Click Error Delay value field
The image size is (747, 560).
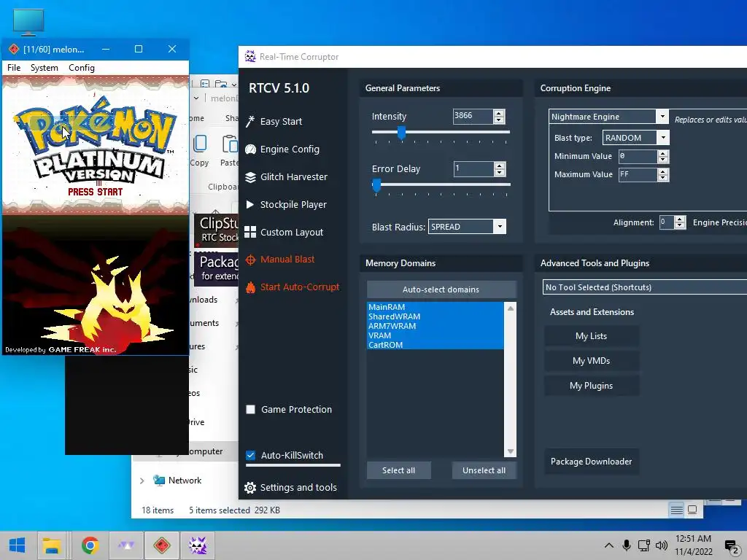click(x=473, y=168)
